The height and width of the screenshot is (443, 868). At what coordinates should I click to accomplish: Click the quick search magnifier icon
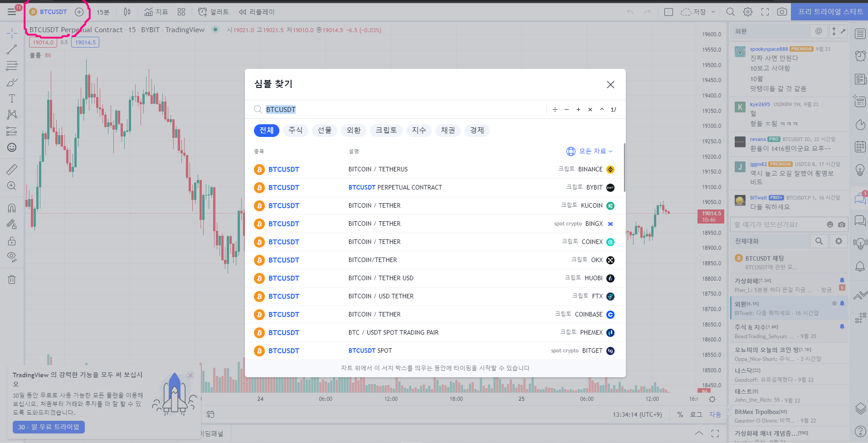(x=730, y=12)
